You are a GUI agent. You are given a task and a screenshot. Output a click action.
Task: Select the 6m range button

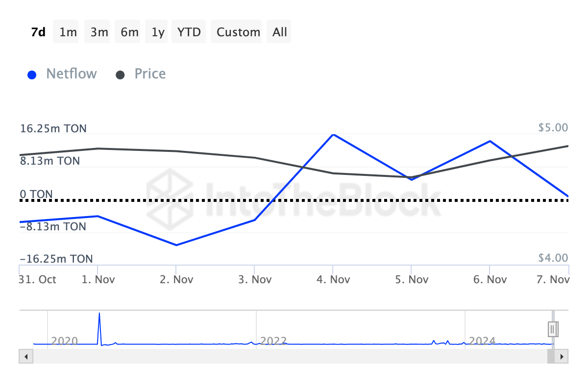[x=129, y=32]
